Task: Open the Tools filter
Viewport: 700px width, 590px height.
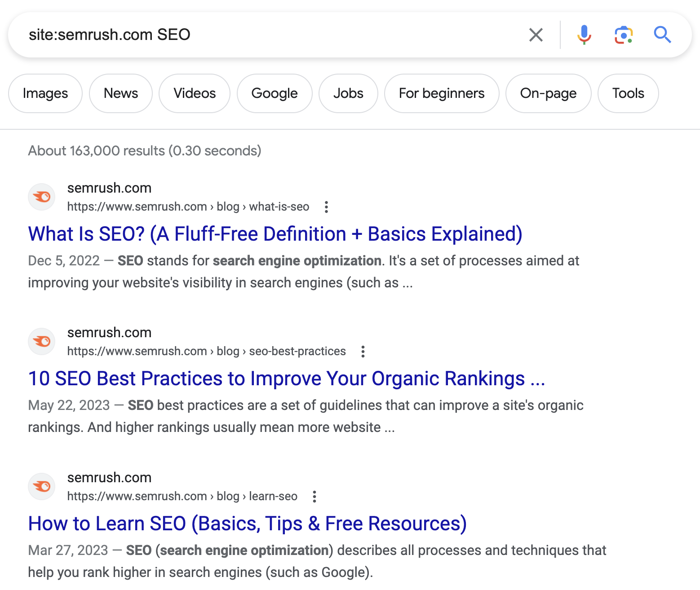Action: tap(628, 93)
